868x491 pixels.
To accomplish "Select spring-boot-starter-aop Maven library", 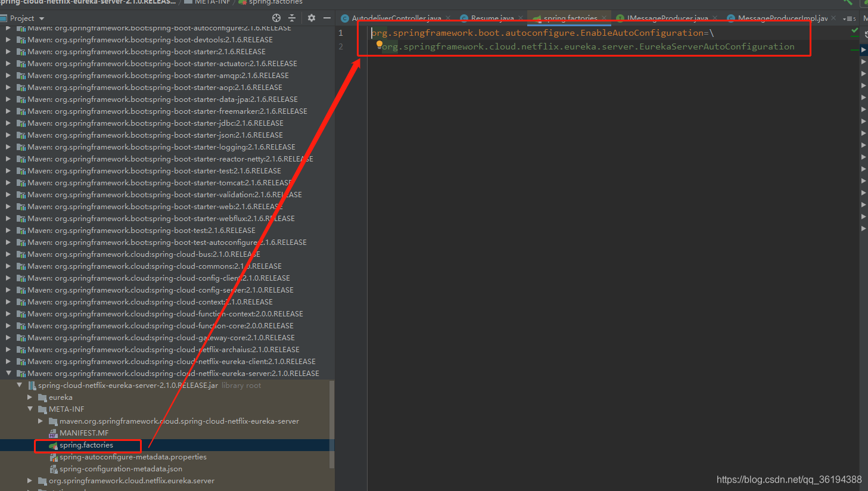I will [155, 88].
